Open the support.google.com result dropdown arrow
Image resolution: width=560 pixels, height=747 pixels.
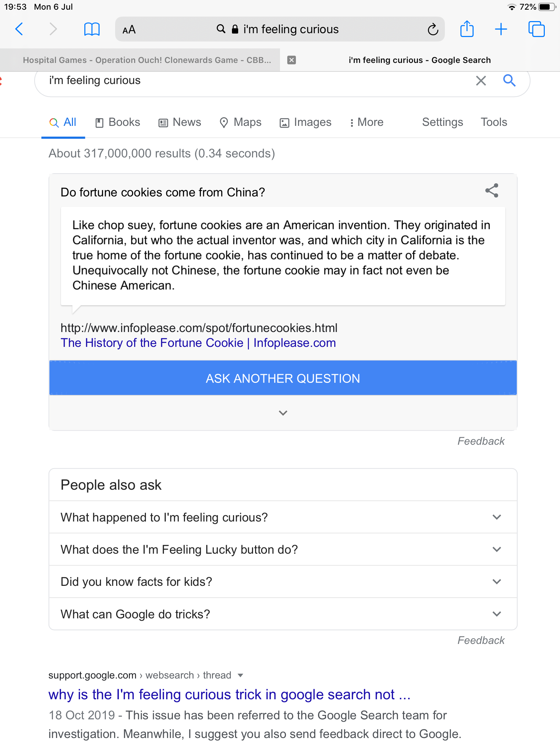click(x=241, y=675)
